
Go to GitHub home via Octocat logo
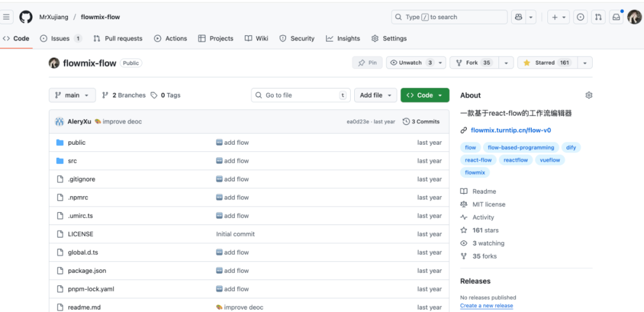(x=26, y=17)
